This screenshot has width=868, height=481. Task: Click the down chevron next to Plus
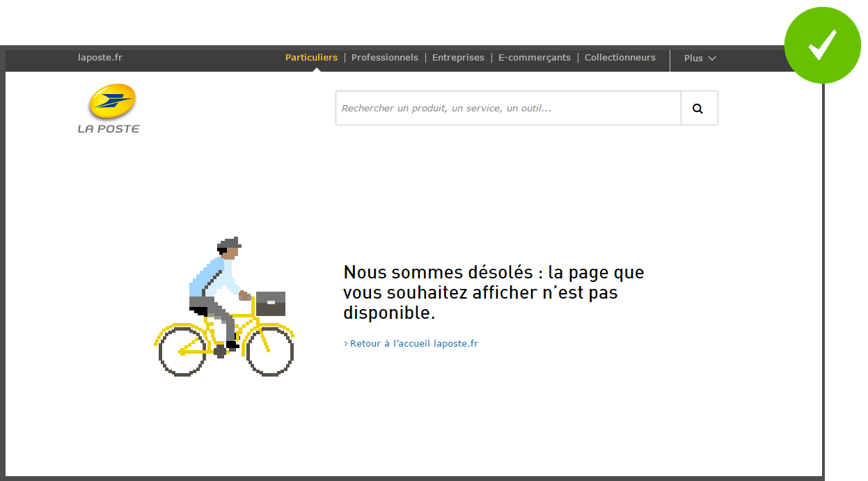[x=712, y=58]
